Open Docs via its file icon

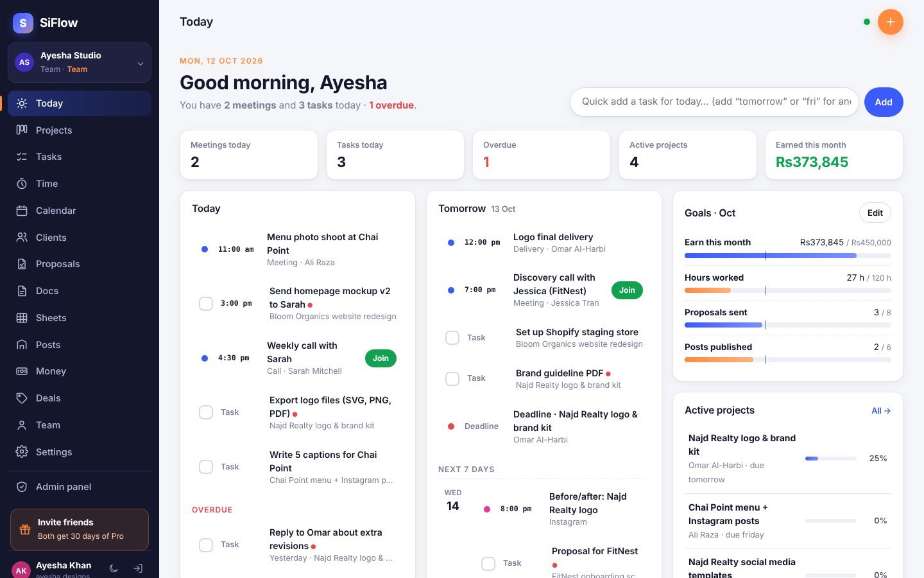[x=22, y=291]
